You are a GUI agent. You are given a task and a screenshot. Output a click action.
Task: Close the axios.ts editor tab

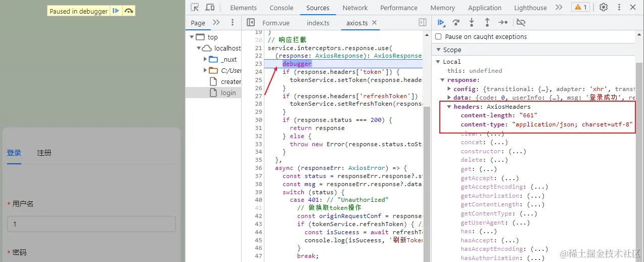pyautogui.click(x=374, y=23)
